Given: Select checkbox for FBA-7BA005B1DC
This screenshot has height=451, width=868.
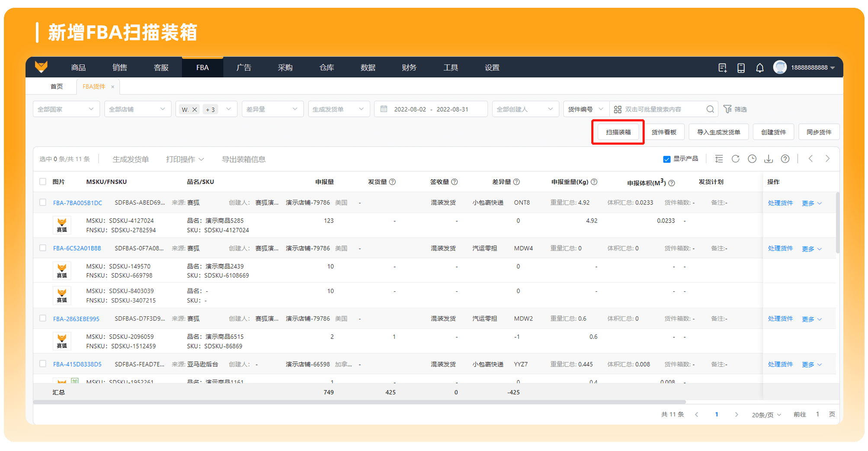Looking at the screenshot, I should click(43, 202).
